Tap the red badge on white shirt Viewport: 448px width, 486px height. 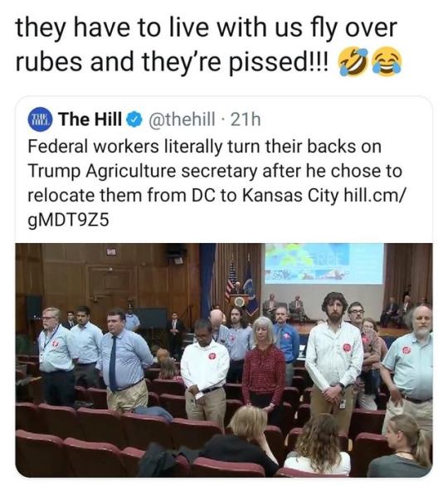[x=212, y=356]
